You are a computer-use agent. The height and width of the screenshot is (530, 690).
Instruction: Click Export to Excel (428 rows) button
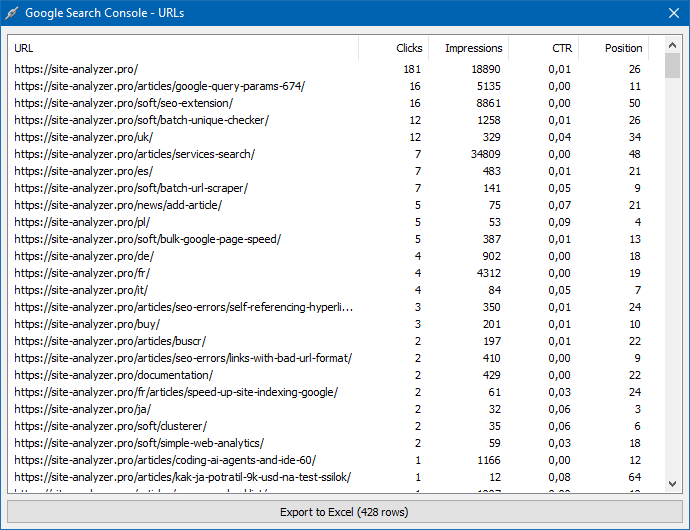tap(345, 512)
